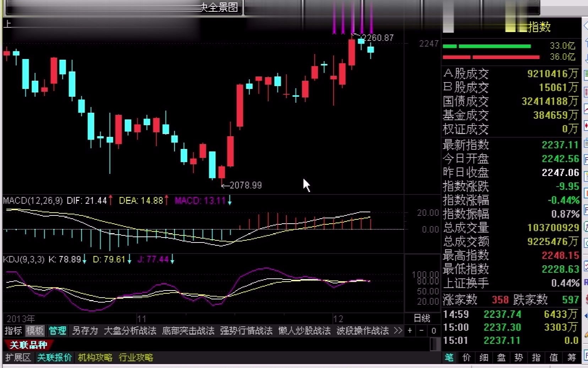Click the KDJ(9,3,3) indicator label
This screenshot has width=588, height=368.
pos(24,259)
